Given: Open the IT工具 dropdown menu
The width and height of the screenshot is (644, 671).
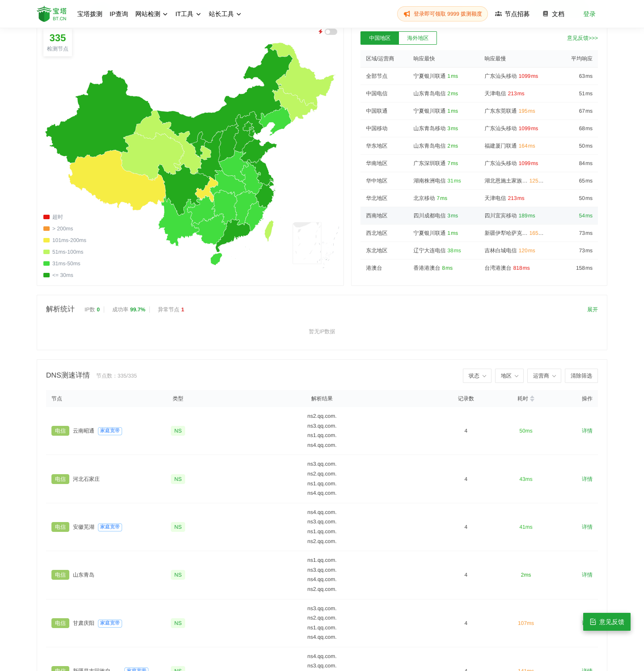Looking at the screenshot, I should 188,14.
